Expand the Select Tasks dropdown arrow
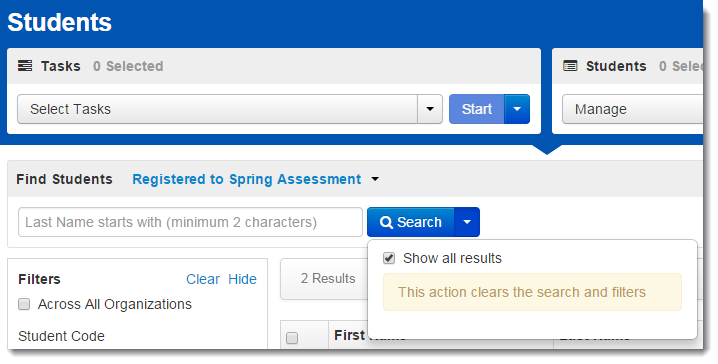 (430, 109)
